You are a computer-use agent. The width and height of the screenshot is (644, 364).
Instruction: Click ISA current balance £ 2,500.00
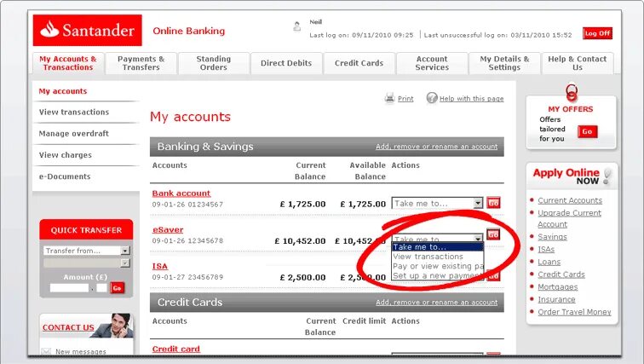pos(302,278)
